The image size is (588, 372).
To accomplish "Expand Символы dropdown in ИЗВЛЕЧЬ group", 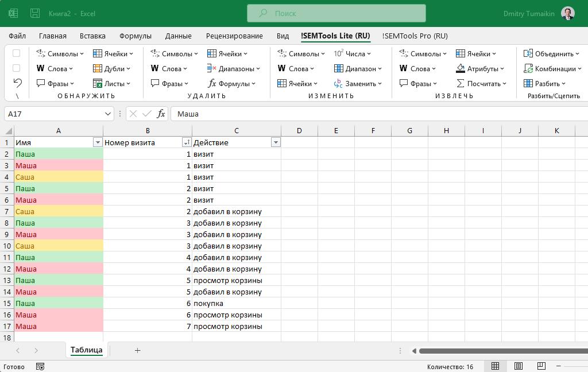I will tap(444, 53).
